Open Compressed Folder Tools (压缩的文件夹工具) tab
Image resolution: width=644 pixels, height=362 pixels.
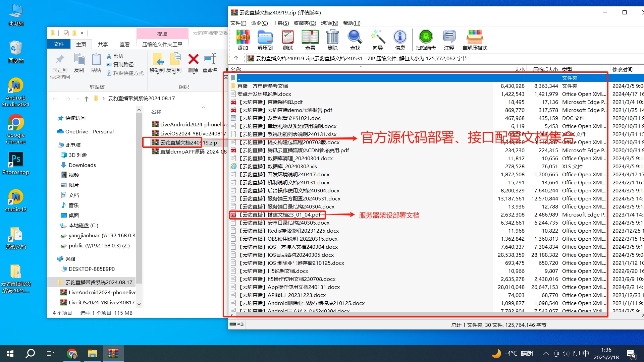click(162, 44)
